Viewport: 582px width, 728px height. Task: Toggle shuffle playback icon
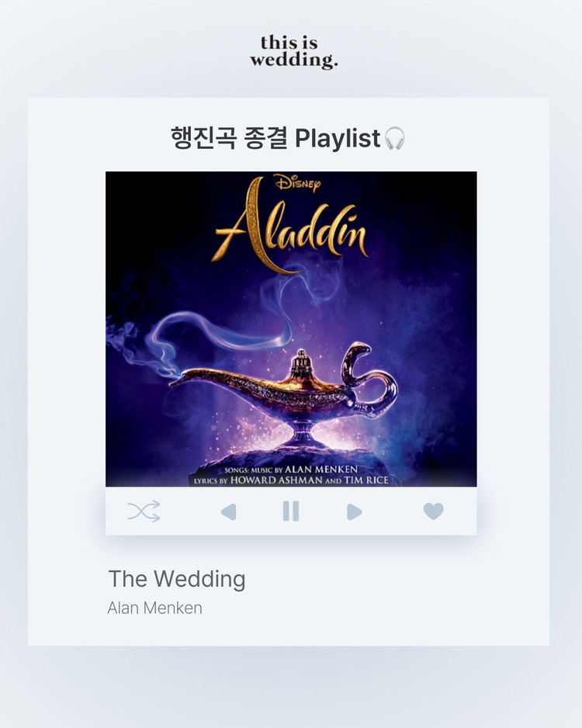pos(144,511)
